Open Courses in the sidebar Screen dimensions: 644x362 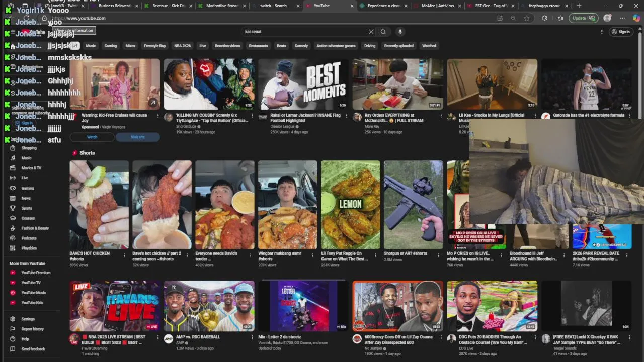(28, 218)
